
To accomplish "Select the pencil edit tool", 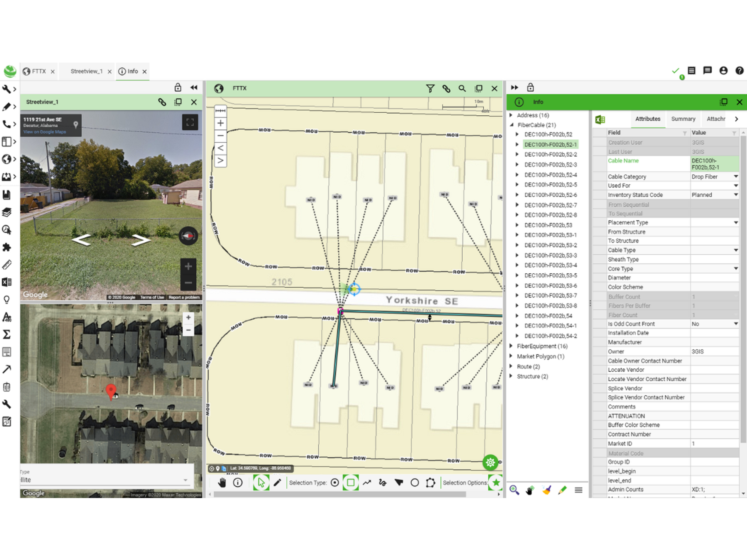I will coord(278,482).
